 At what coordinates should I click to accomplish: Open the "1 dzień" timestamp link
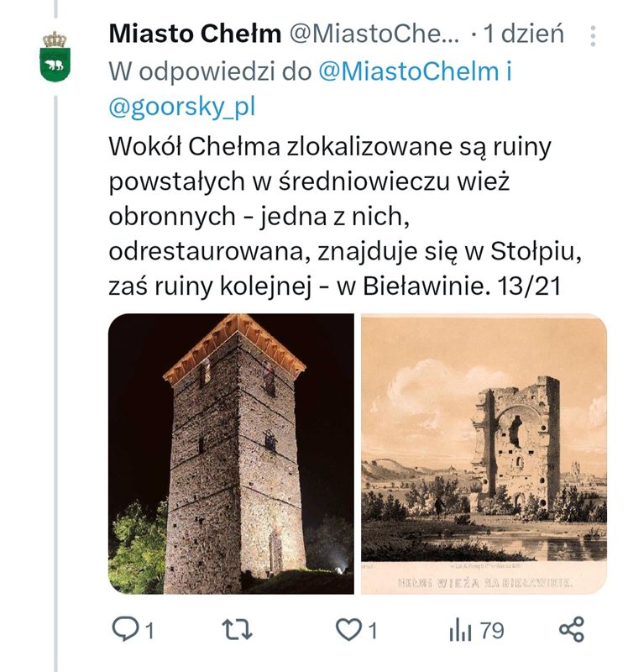point(524,34)
